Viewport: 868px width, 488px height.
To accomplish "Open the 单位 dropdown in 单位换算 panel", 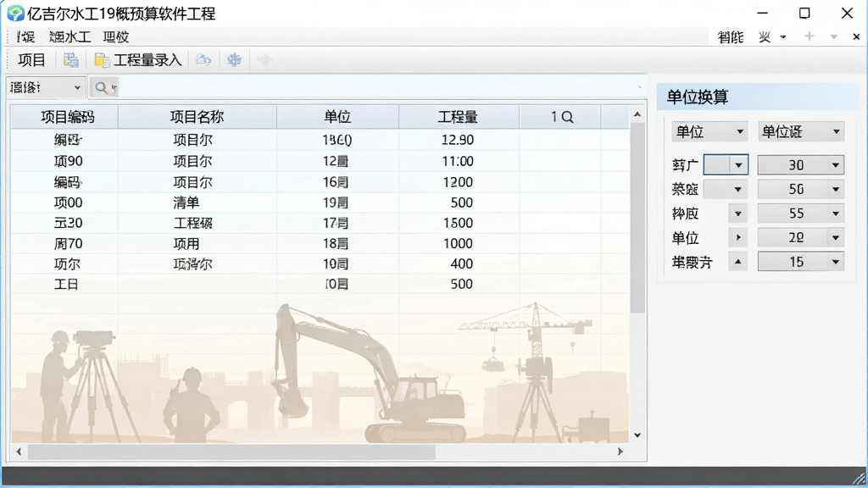I will click(x=709, y=131).
